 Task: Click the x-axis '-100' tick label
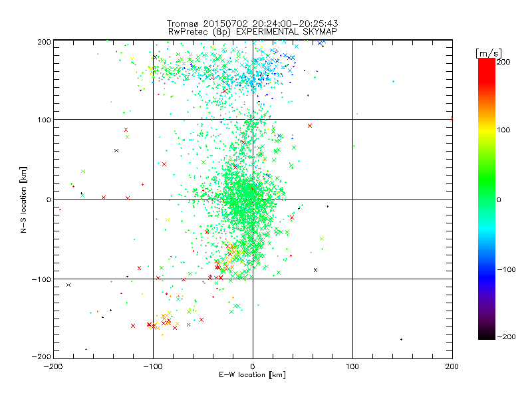[x=153, y=366]
